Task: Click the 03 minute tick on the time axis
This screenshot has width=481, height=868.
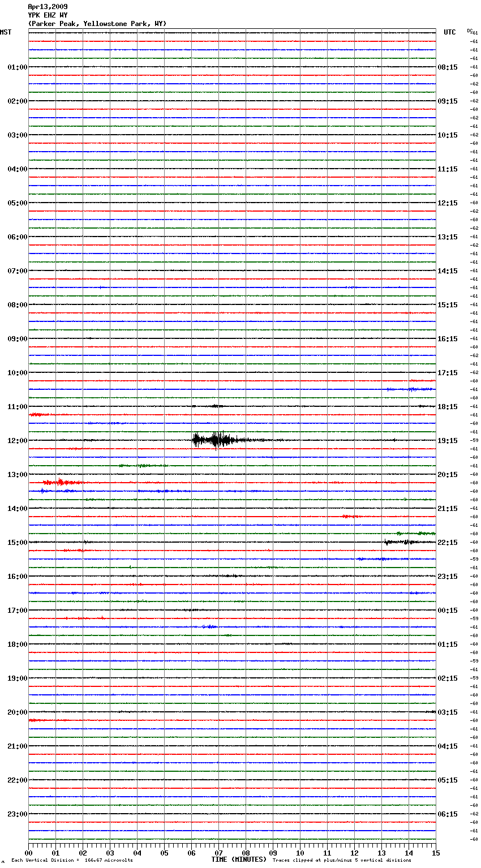Action: 110,853
